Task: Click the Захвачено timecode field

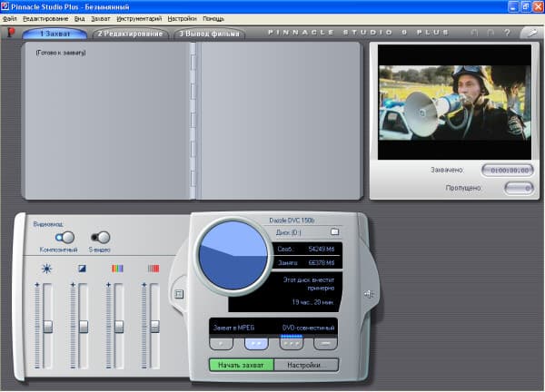Action: [508, 170]
